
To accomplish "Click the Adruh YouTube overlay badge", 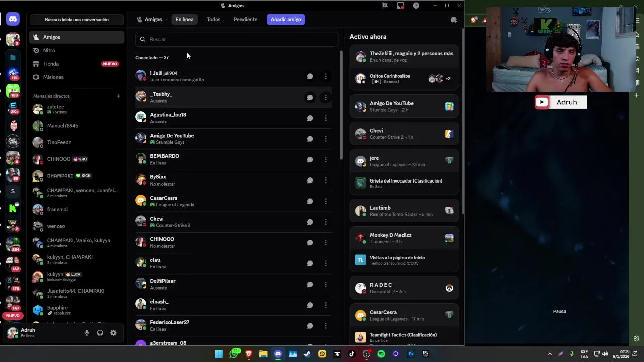I will 560,102.
